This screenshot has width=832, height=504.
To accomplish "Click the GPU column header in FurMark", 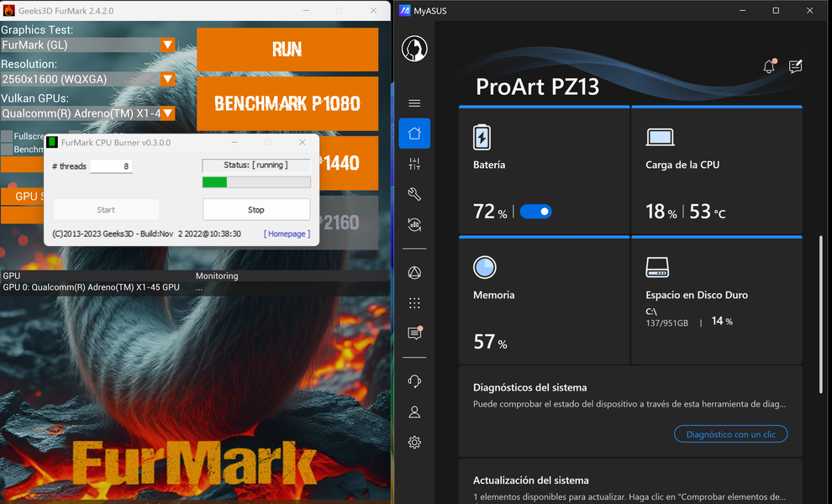I will [x=12, y=276].
